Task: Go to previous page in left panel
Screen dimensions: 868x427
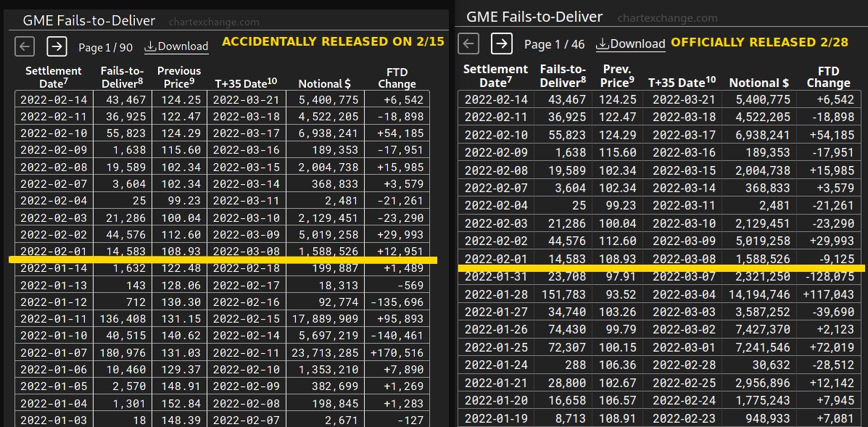Action: (x=25, y=46)
